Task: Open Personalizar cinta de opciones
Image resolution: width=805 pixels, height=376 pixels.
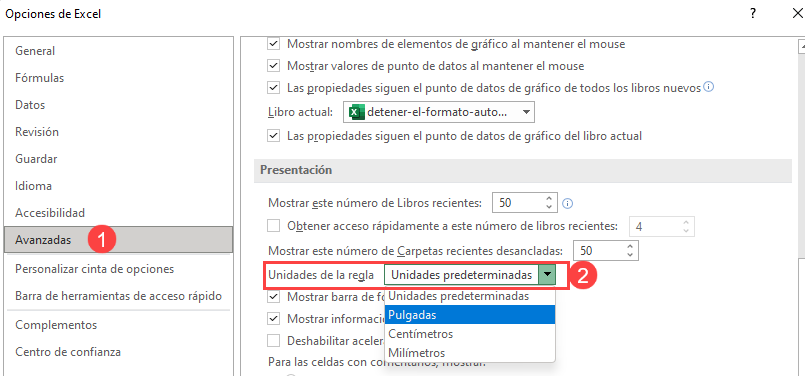Action: 94,269
